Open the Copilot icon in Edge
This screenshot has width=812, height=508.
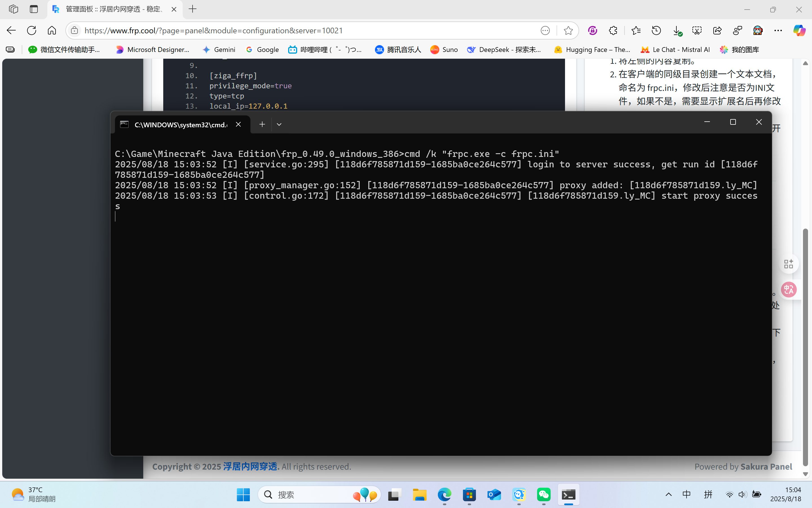click(799, 30)
